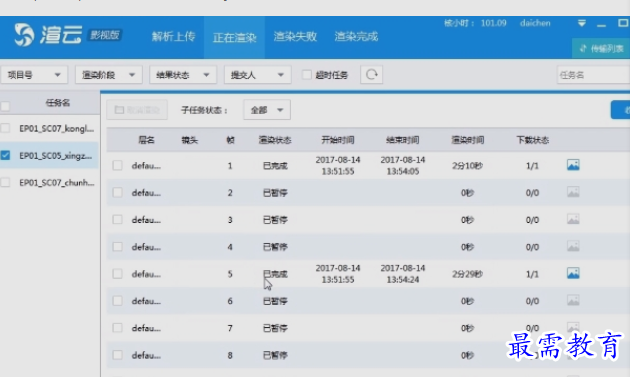Select task EP01_SC07_kongl... in list
The width and height of the screenshot is (630, 377).
coord(56,129)
